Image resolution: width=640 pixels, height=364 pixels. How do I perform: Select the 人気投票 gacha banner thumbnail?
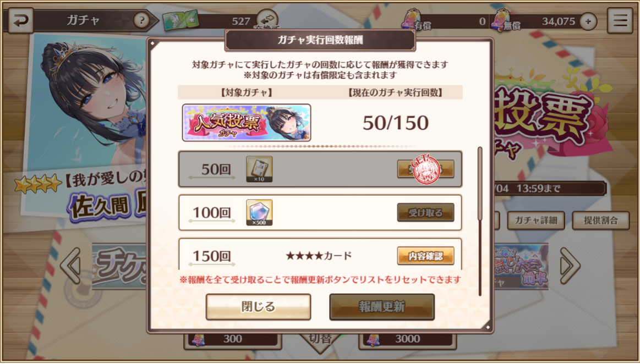coord(247,123)
